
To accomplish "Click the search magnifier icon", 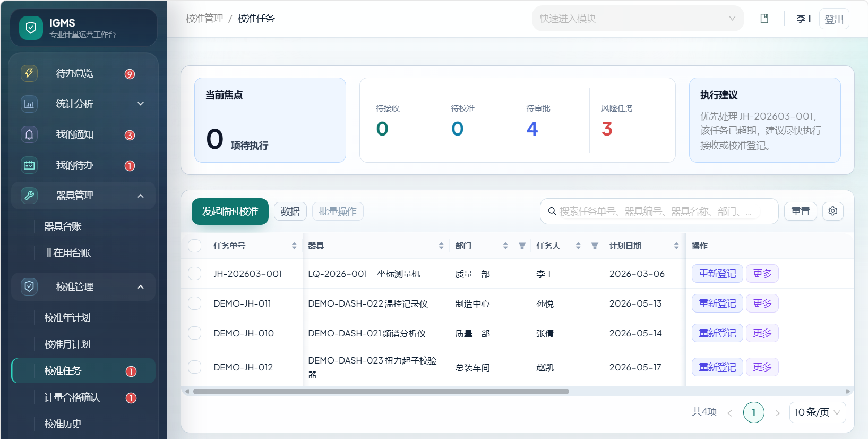I will 552,212.
